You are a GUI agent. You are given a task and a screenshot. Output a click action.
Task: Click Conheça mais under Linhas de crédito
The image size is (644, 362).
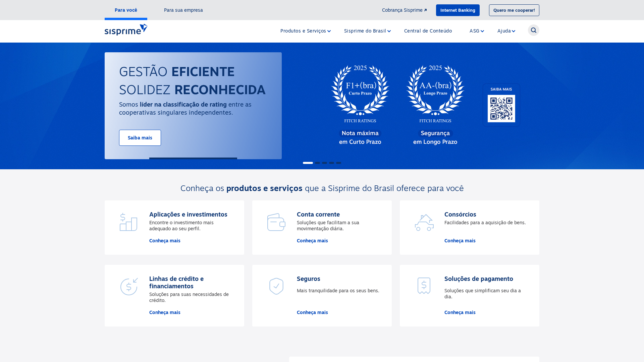point(165,312)
